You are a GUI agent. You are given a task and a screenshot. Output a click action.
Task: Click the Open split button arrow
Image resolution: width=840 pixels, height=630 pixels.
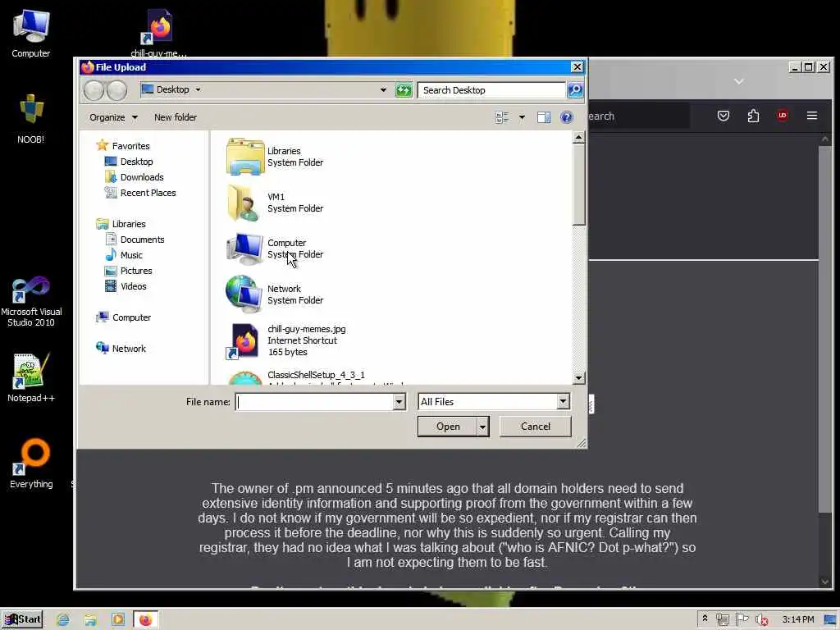click(x=482, y=427)
